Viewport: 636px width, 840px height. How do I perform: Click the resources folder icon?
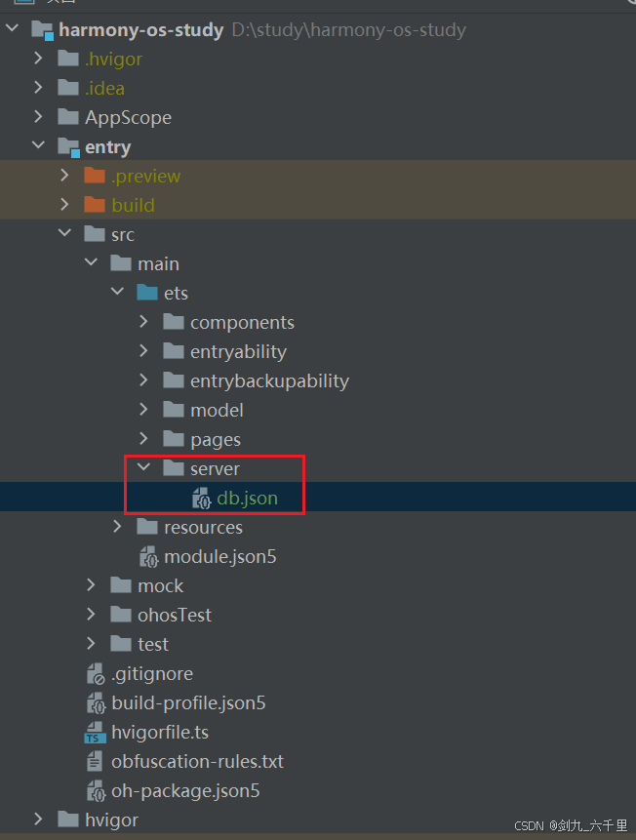(x=147, y=527)
